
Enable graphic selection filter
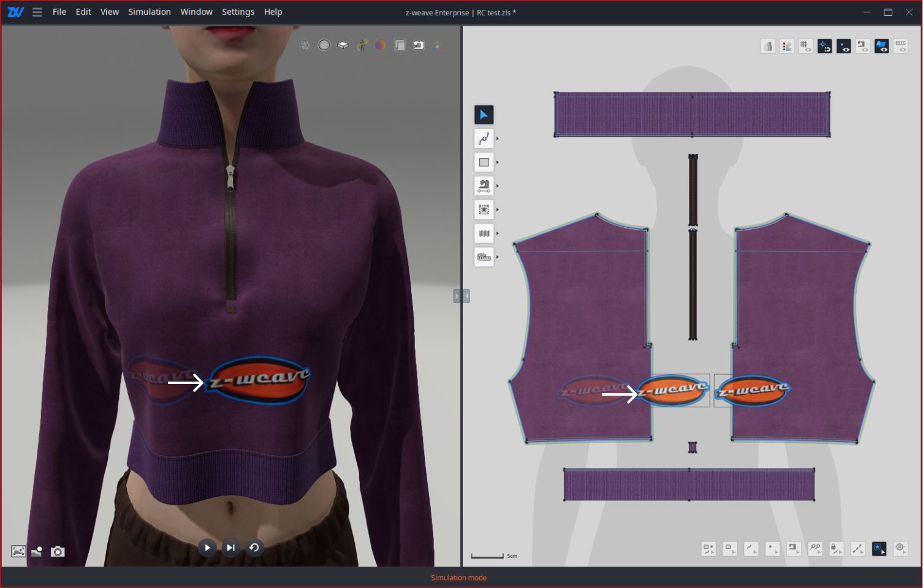click(x=879, y=549)
